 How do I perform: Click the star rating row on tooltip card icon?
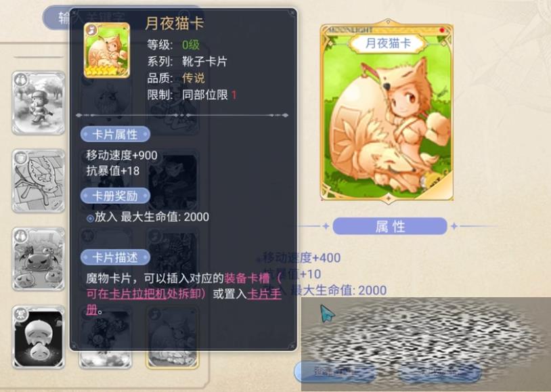point(102,71)
